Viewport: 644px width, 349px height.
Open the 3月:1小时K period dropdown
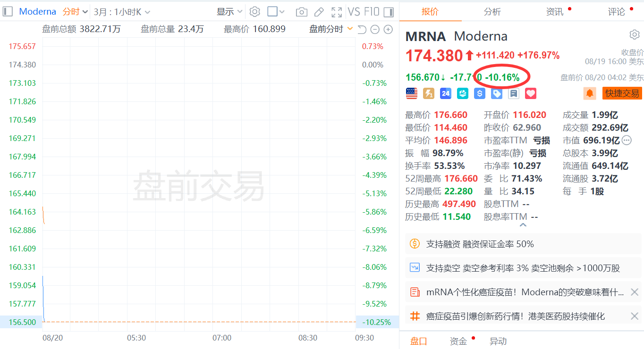tap(122, 12)
